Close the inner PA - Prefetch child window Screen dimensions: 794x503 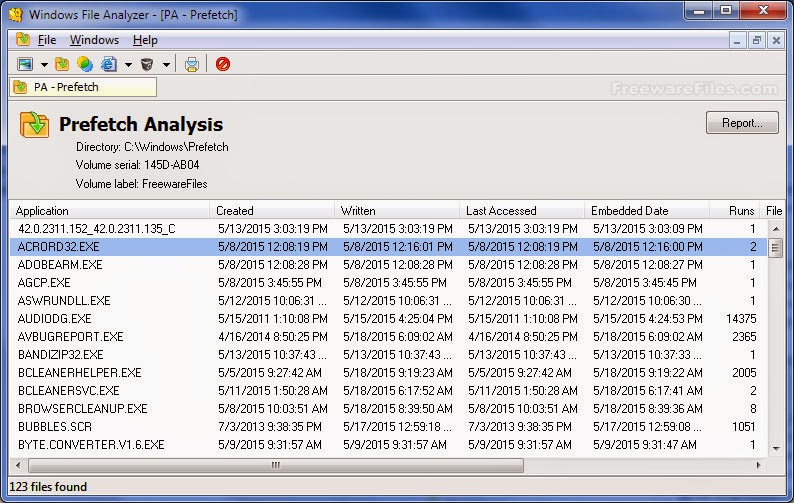pos(776,41)
